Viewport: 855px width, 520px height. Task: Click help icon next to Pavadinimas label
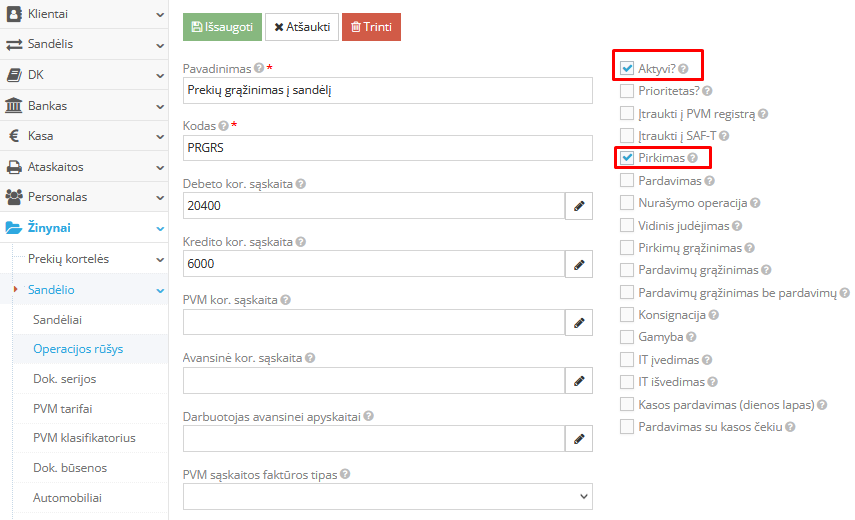(x=259, y=68)
